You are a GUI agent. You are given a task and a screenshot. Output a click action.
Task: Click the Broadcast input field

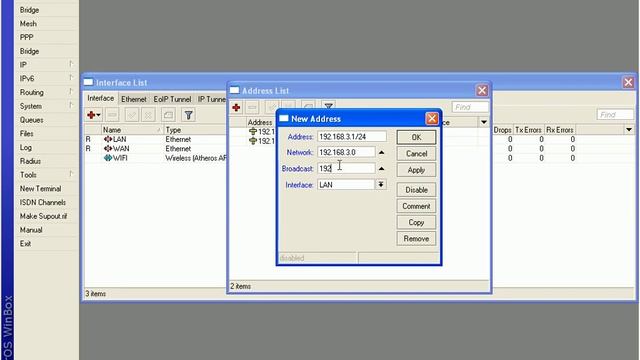[346, 168]
